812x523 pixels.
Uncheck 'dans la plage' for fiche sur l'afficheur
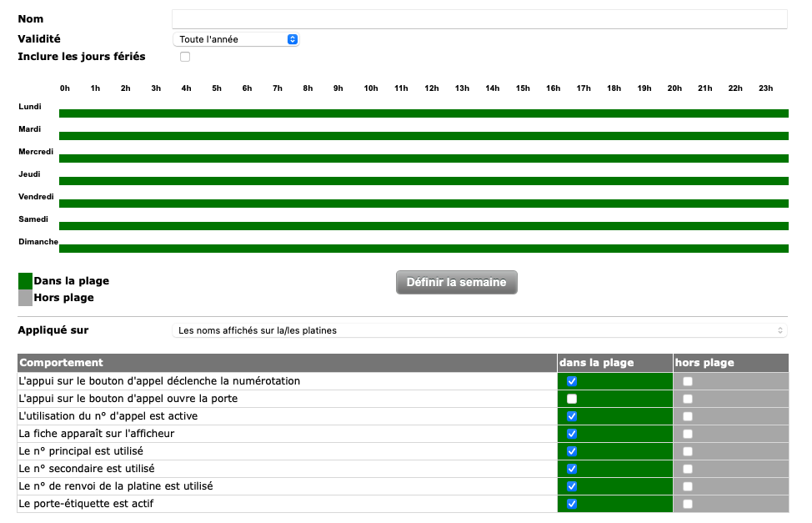coord(572,434)
